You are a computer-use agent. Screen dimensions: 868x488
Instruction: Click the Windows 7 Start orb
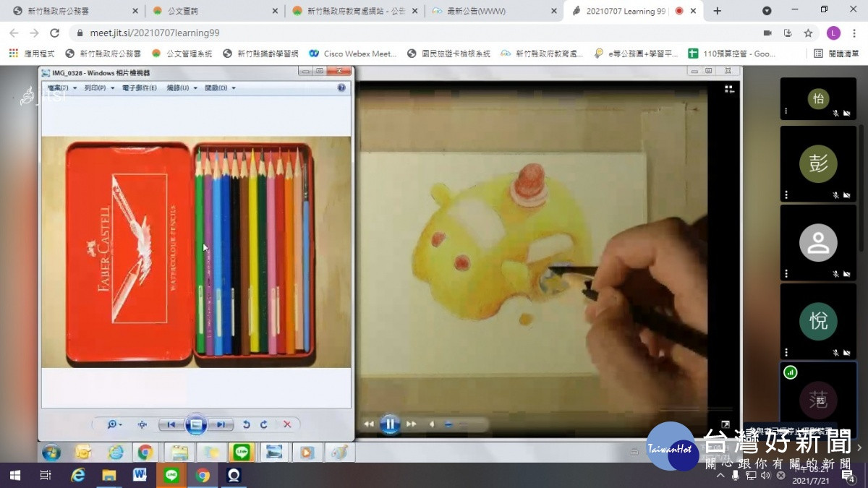tap(51, 453)
